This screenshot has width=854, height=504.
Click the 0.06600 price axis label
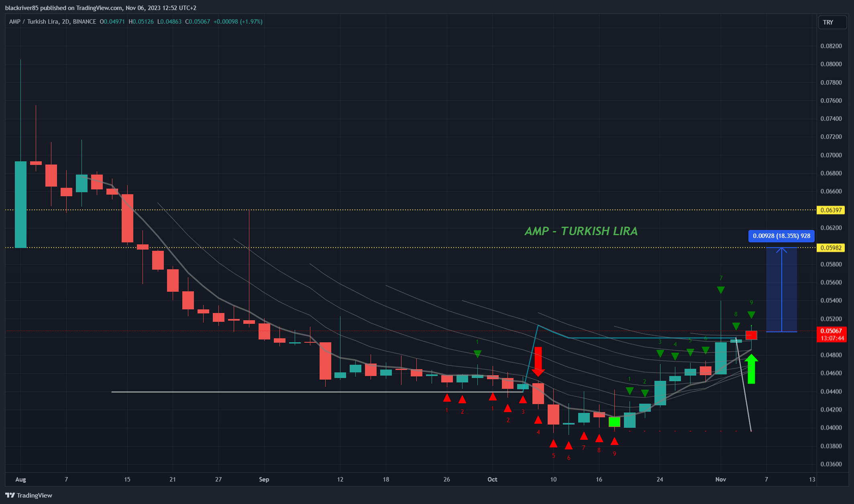(x=831, y=191)
